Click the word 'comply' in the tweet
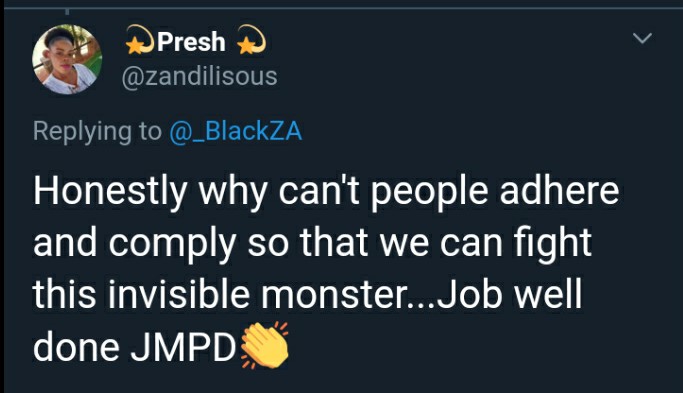The width and height of the screenshot is (683, 393). coord(172,245)
